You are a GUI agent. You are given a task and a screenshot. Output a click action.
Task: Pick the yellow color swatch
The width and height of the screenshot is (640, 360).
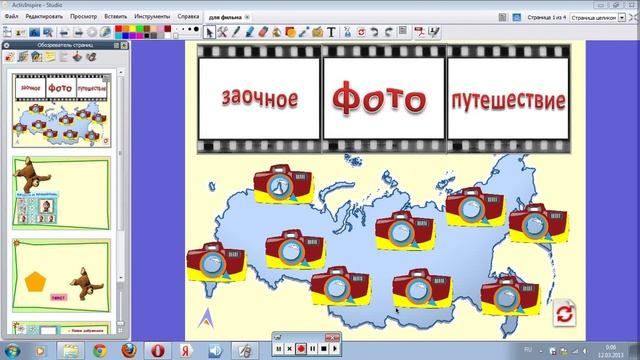click(133, 29)
